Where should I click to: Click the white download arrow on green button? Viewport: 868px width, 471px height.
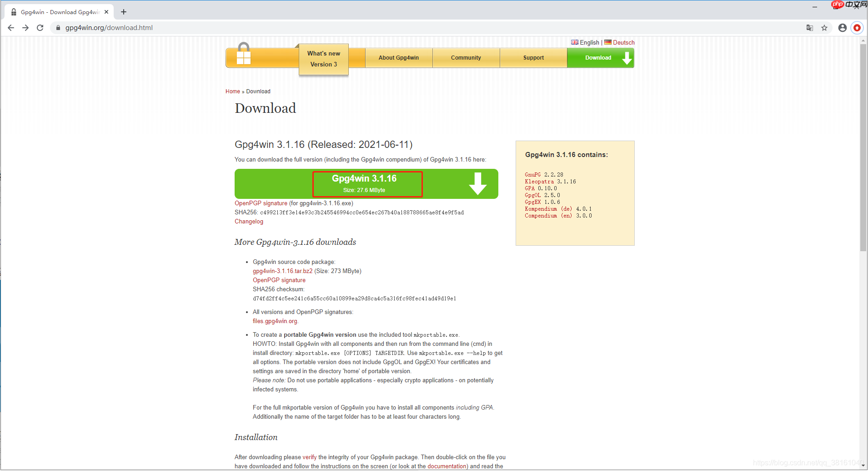pos(477,184)
